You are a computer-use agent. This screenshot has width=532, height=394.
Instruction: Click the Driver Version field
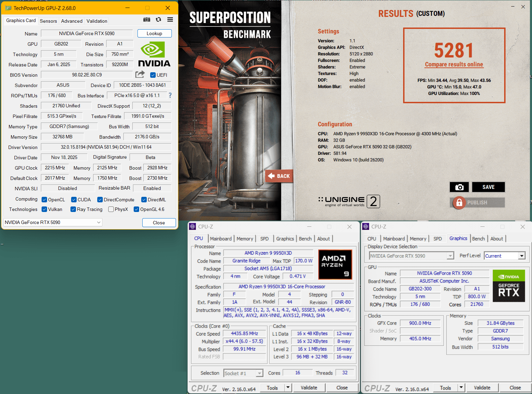coord(106,147)
